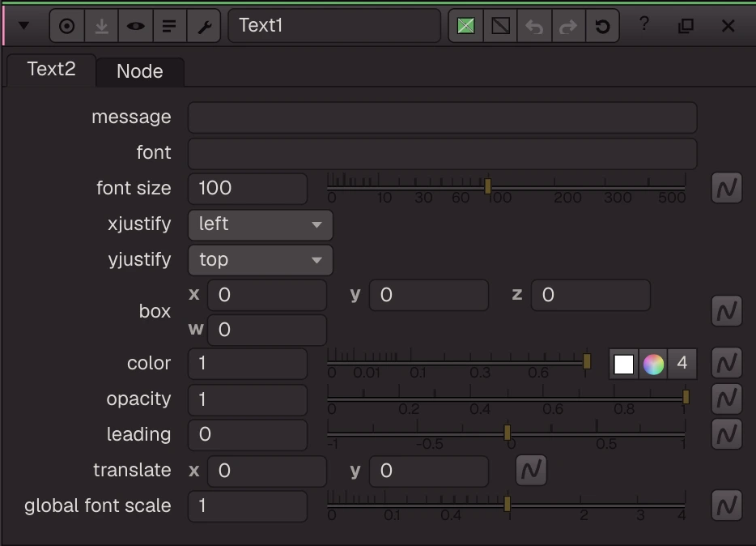
Task: Click the Text1 node name field
Action: pos(334,26)
